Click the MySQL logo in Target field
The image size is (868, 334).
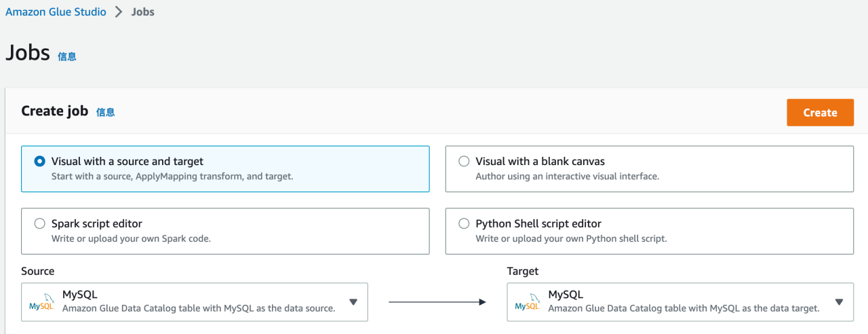tap(528, 302)
